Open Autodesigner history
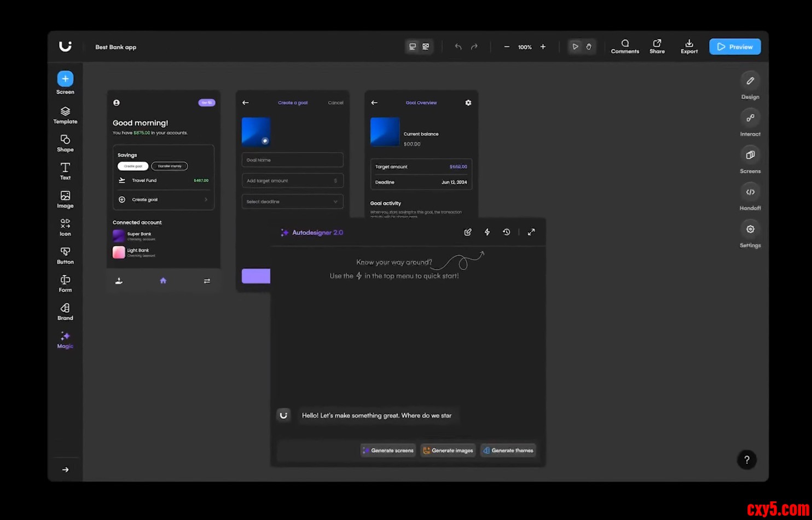Viewport: 812px width, 520px height. 507,232
